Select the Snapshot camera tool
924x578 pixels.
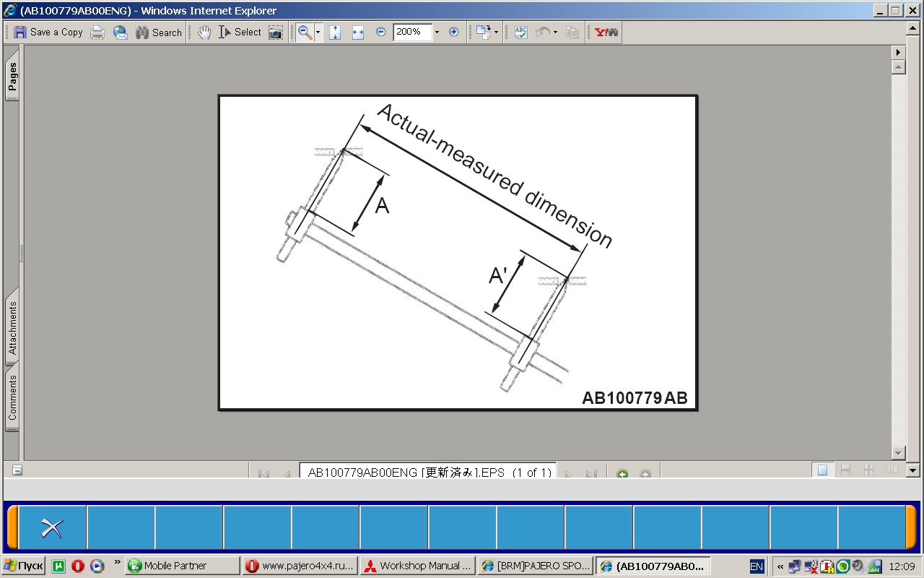point(275,32)
